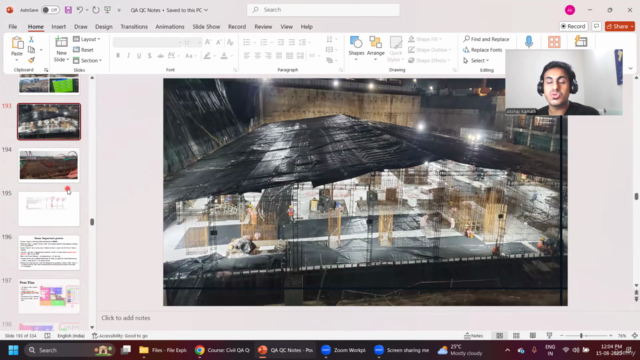
Task: Toggle the Numbering list
Action: point(264,42)
